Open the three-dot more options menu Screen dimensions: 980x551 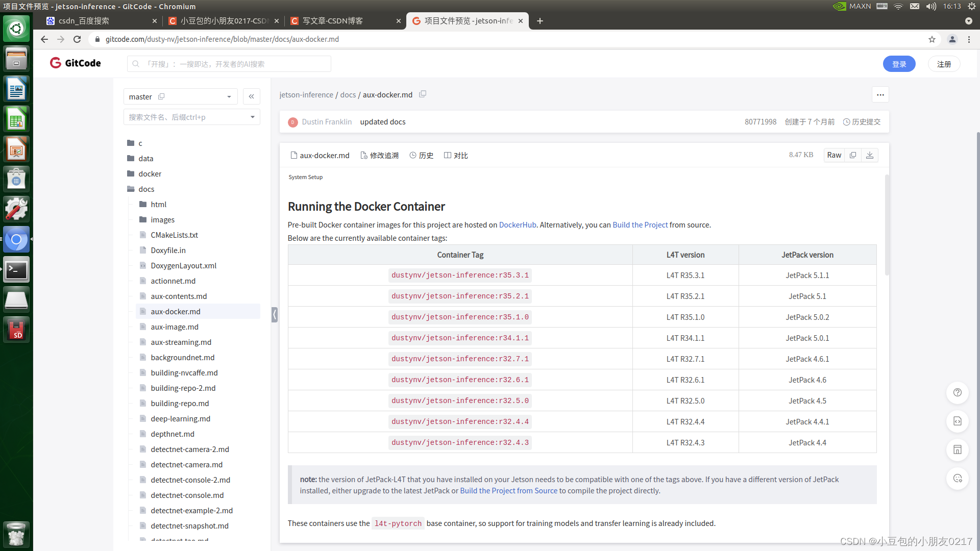click(880, 95)
